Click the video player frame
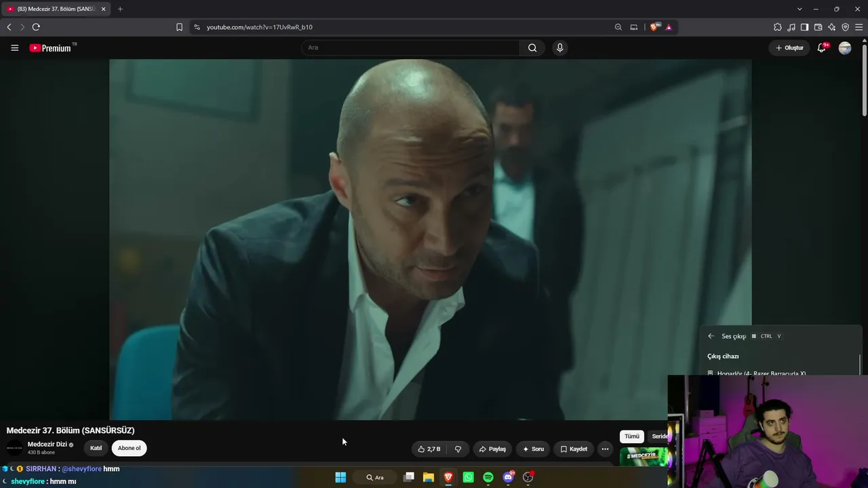Viewport: 868px width, 488px height. (431, 239)
